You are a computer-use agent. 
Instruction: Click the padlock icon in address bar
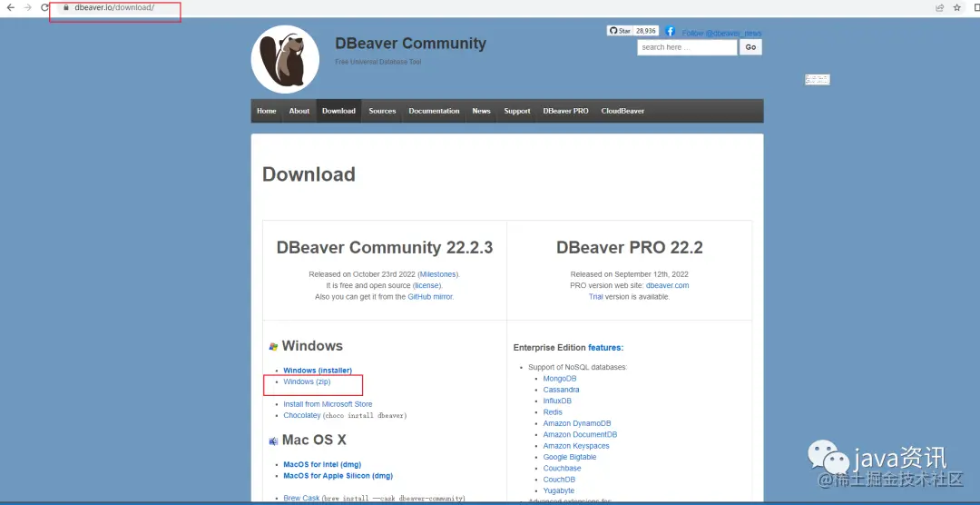pos(65,8)
